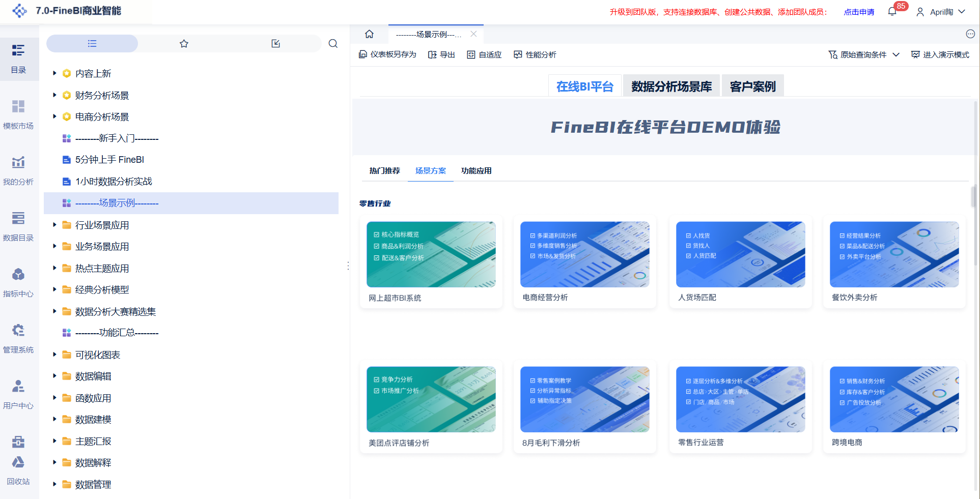The height and width of the screenshot is (499, 980).
Task: Select the 功能应用 sub-tab
Action: click(477, 171)
